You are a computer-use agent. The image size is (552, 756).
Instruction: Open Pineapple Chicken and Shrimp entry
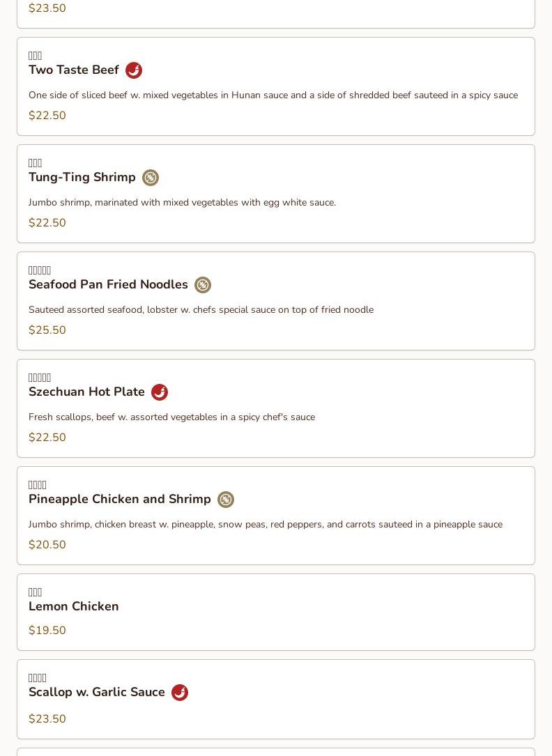120,500
